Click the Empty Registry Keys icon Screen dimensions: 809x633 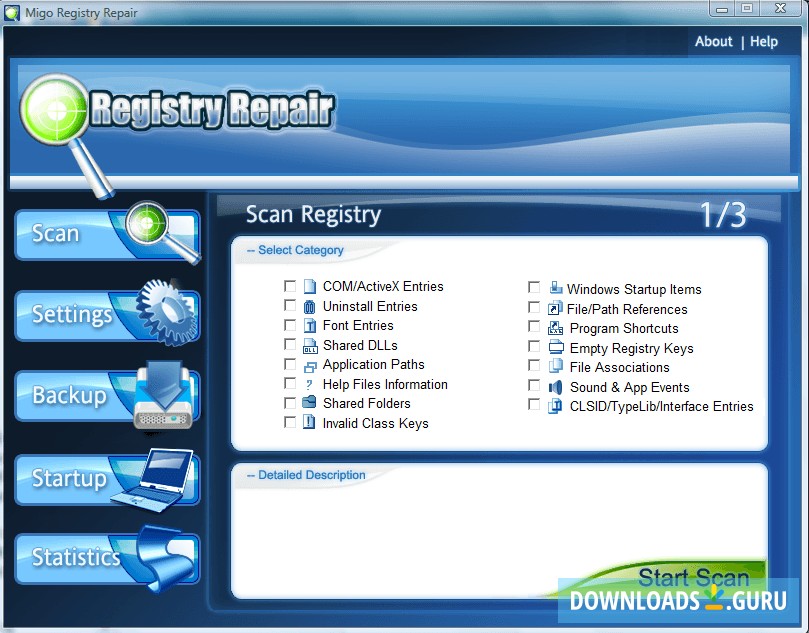(556, 347)
